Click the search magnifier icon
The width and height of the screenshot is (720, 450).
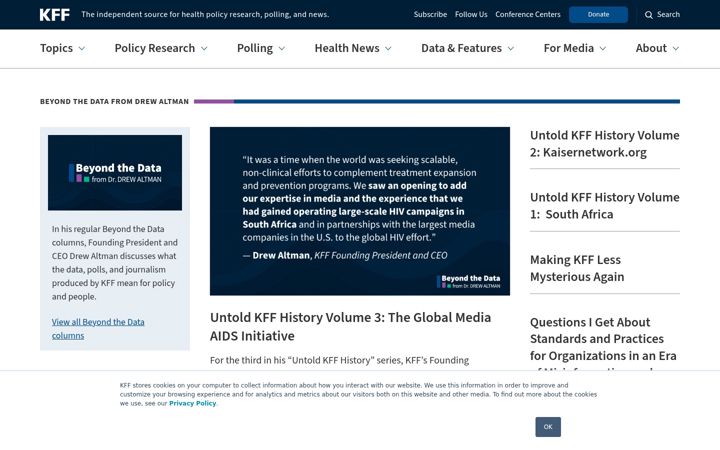pos(648,15)
